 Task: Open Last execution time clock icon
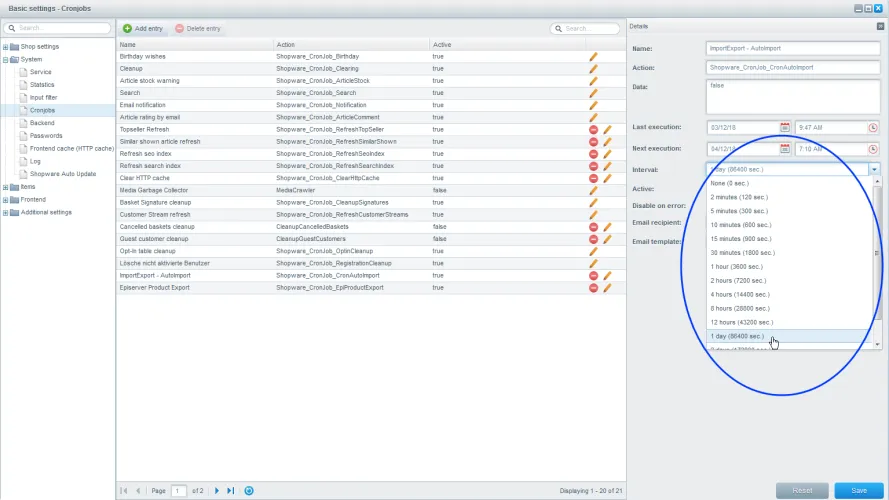coord(873,128)
